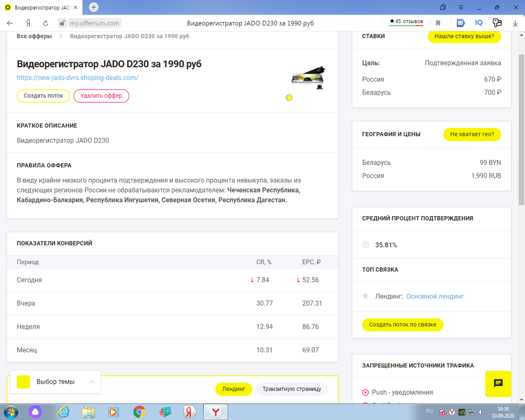Open Internet Explorer from taskbar
The width and height of the screenshot is (525, 420).
coord(63,412)
